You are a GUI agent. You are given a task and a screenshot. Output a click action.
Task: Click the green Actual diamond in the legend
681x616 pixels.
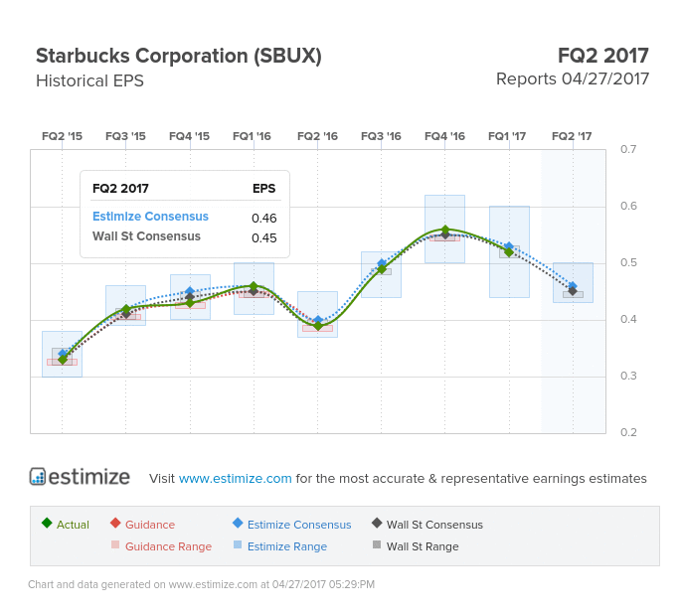(47, 523)
